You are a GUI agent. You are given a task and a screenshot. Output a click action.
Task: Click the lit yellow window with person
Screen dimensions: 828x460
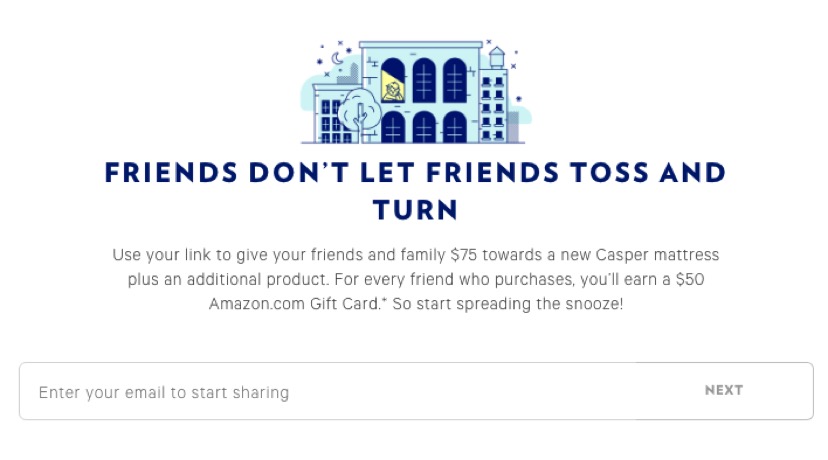tap(393, 80)
